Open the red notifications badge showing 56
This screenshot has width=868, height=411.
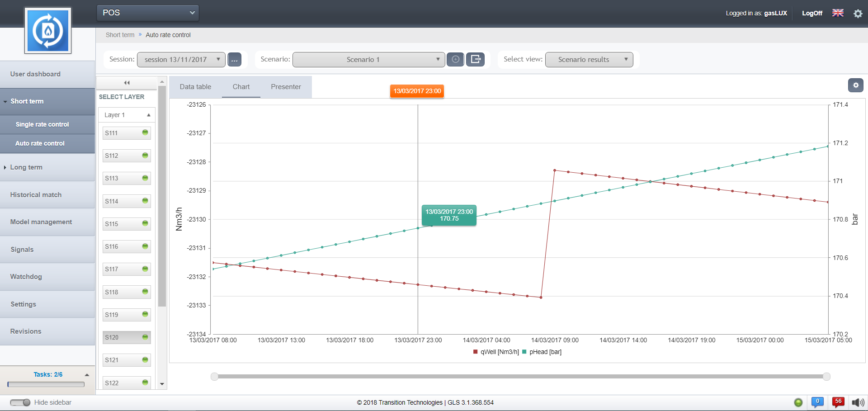coord(838,402)
